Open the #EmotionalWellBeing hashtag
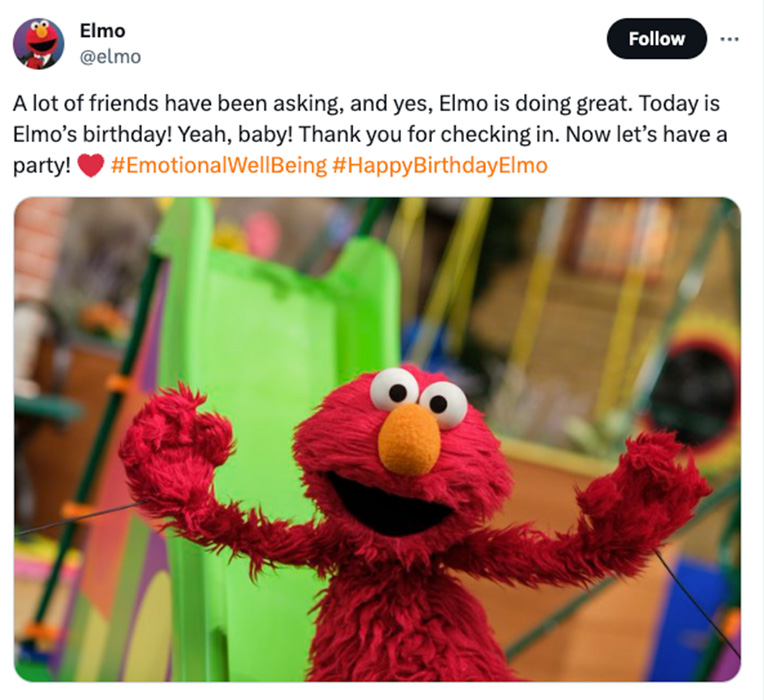 coord(219,165)
